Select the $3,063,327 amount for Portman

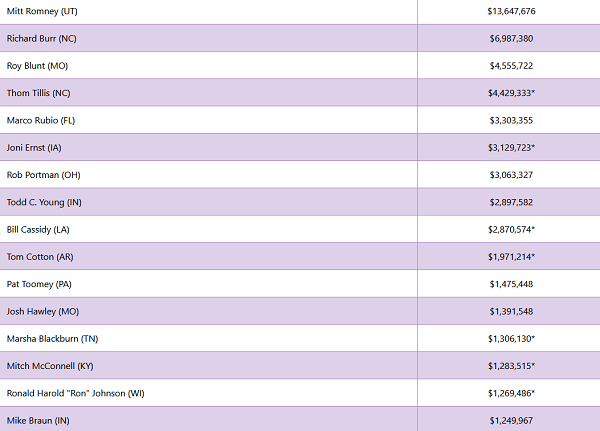(511, 175)
